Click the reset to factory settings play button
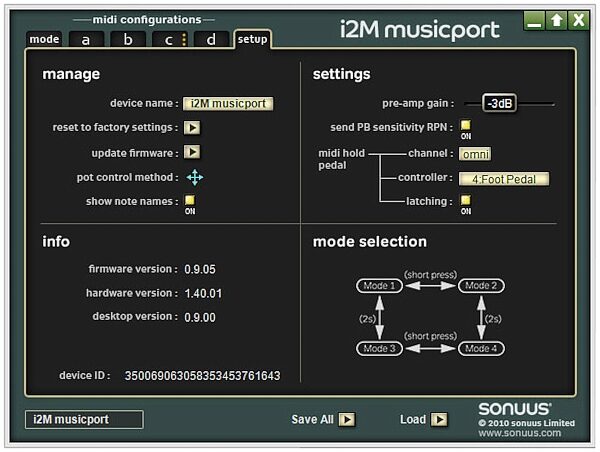 192,127
